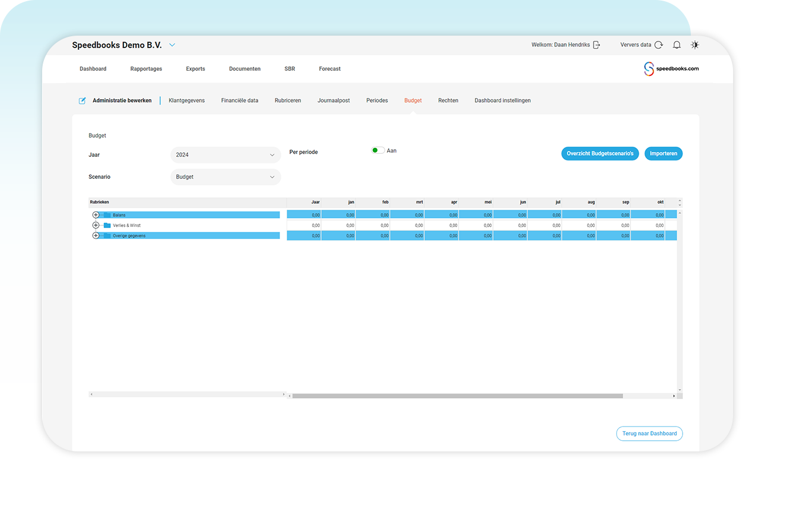Switch to the Rubriceren tab

coord(288,101)
